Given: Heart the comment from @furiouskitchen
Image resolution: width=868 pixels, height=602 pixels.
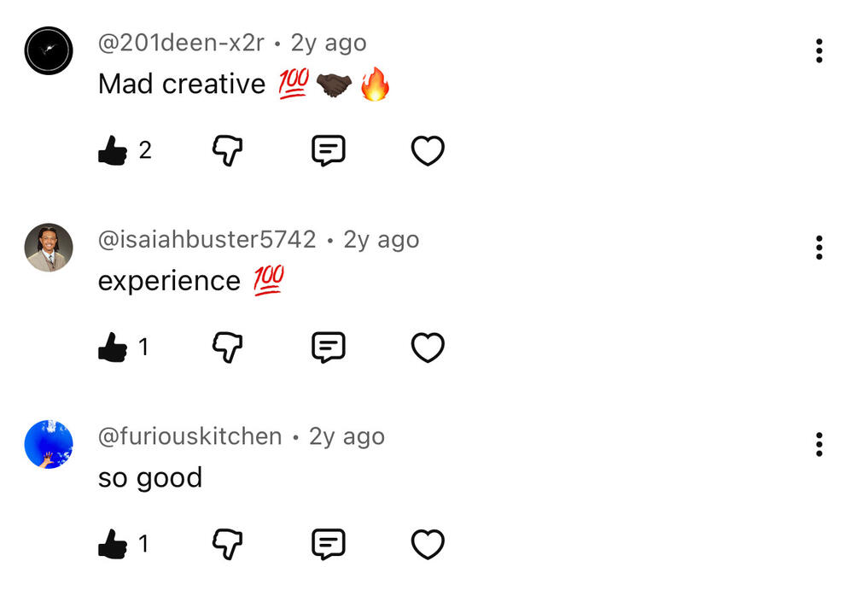Looking at the screenshot, I should [x=428, y=544].
